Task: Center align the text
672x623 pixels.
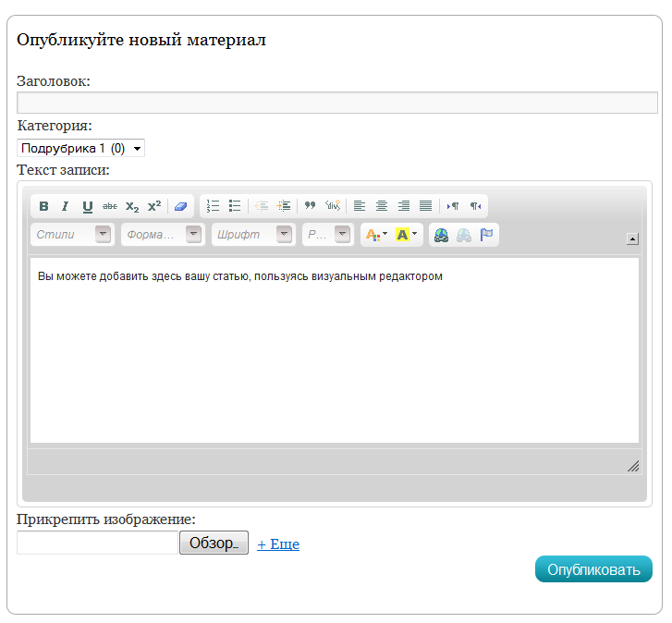Action: tap(382, 206)
